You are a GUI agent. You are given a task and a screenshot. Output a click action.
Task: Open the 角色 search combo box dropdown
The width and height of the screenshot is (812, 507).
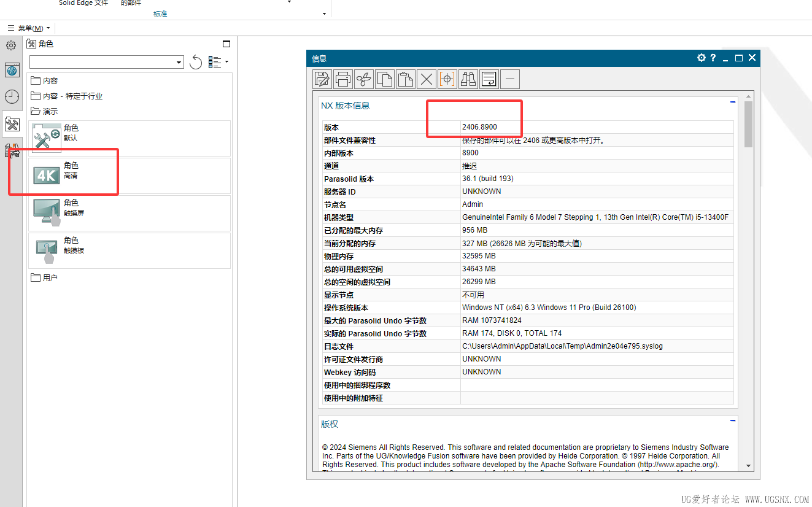click(179, 63)
